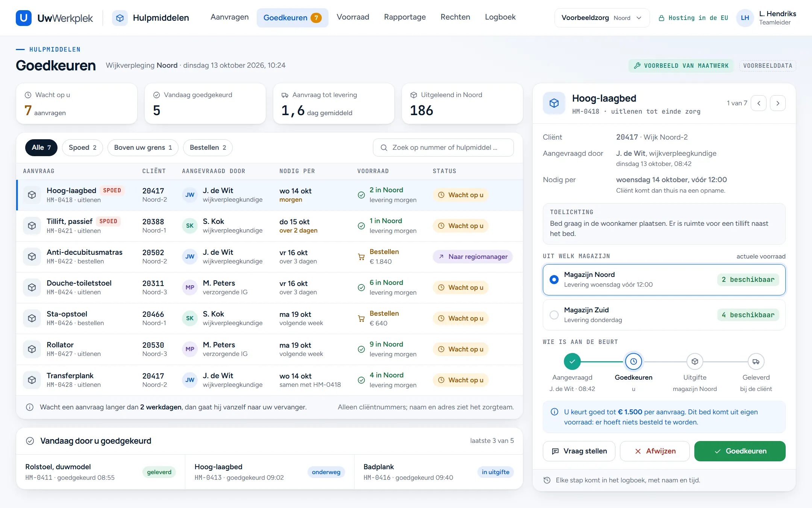Click the Wacht op u badge in Rollator row
812x508 pixels.
[x=461, y=349]
